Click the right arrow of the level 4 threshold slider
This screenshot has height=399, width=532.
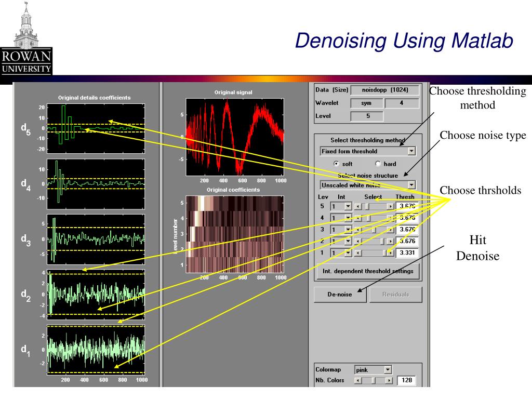click(391, 218)
